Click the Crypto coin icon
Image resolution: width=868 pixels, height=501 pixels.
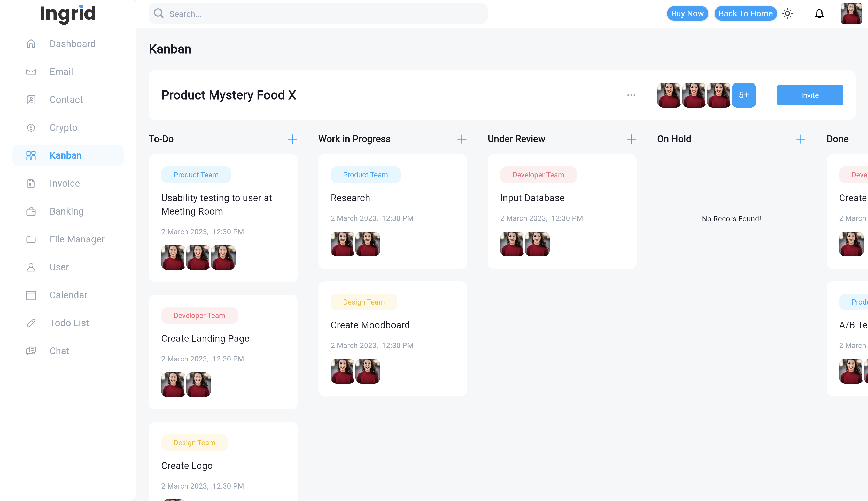click(x=31, y=127)
